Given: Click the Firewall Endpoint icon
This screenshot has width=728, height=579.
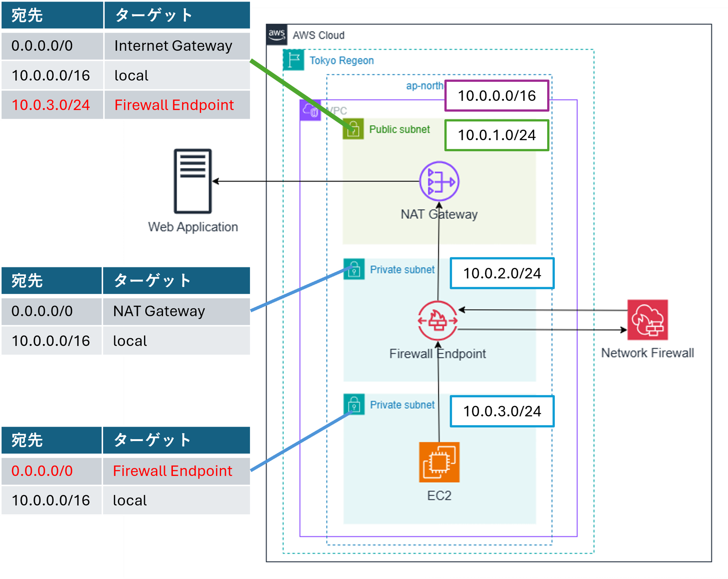Looking at the screenshot, I should [438, 321].
